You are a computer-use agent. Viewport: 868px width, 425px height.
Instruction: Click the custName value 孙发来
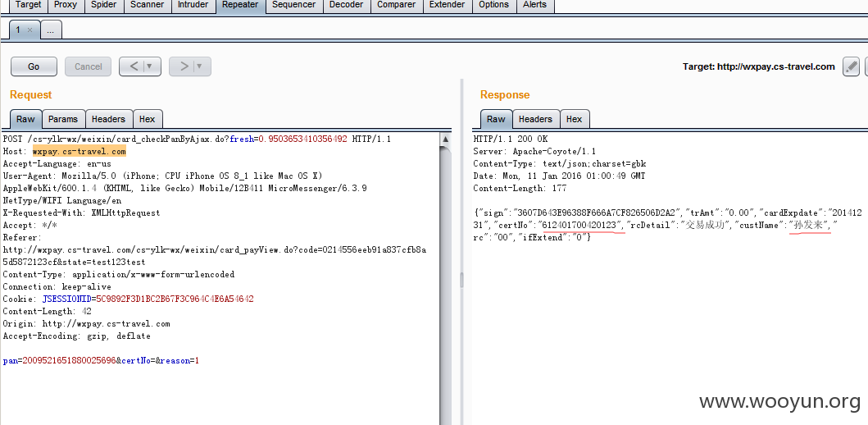pyautogui.click(x=810, y=225)
